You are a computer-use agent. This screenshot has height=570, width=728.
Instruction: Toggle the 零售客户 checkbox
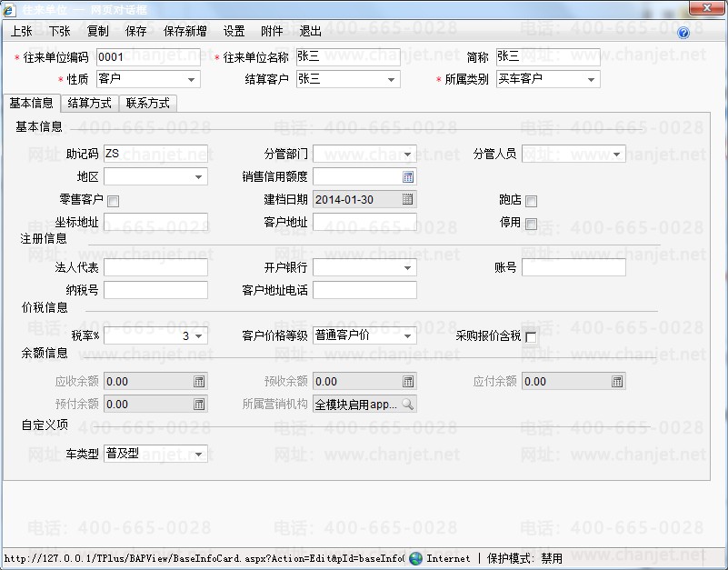tap(113, 201)
